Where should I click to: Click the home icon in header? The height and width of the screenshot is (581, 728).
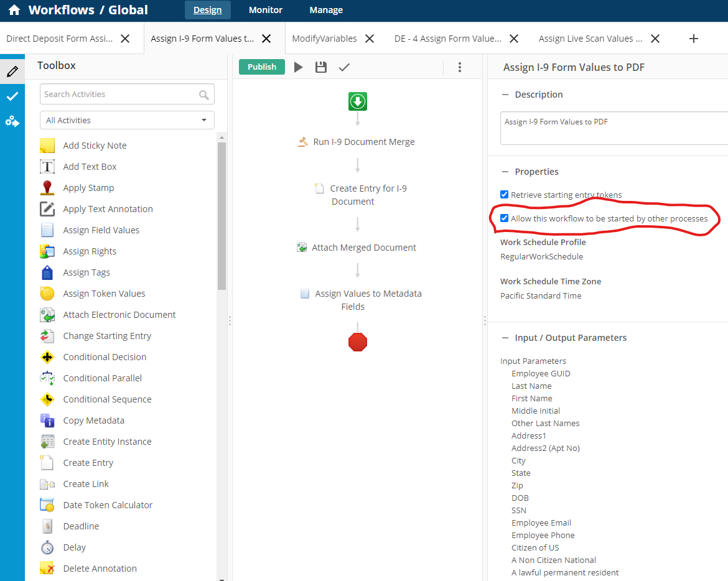pyautogui.click(x=14, y=10)
